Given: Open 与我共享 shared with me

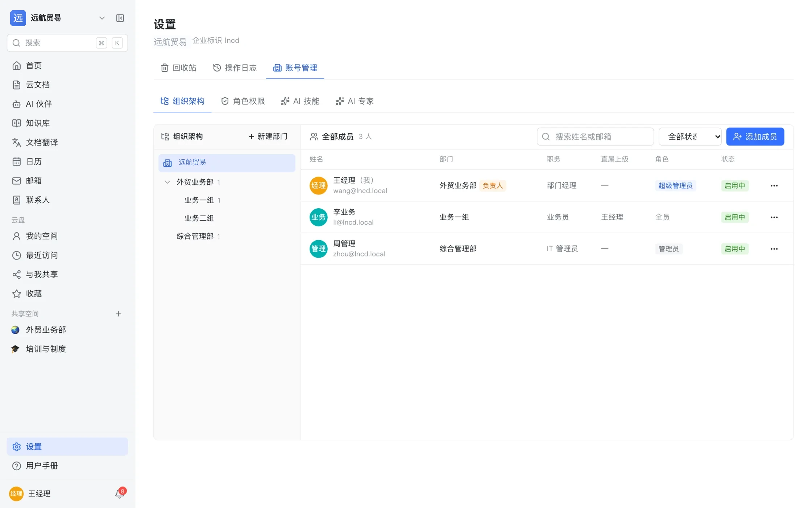Looking at the screenshot, I should pyautogui.click(x=67, y=275).
